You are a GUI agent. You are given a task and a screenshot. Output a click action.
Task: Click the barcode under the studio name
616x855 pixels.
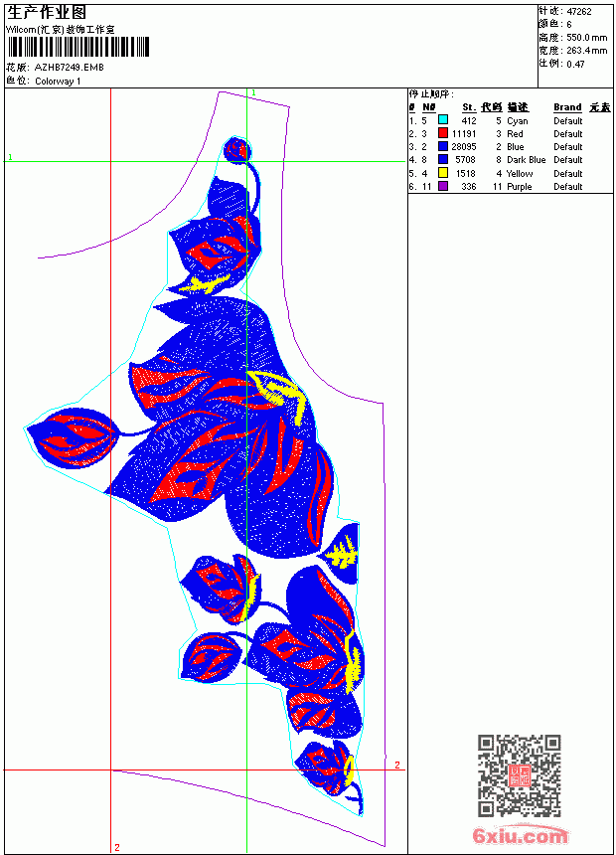click(77, 47)
